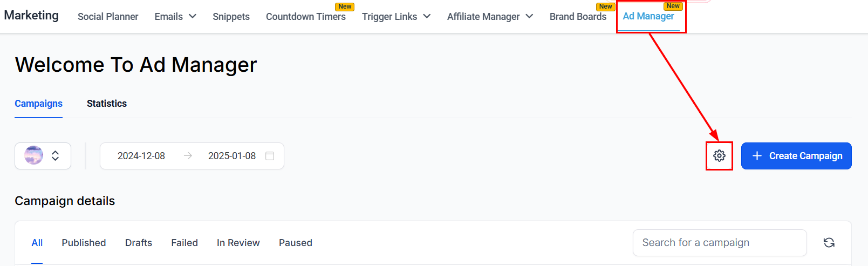Click the start date 2024-12-08 field

141,156
